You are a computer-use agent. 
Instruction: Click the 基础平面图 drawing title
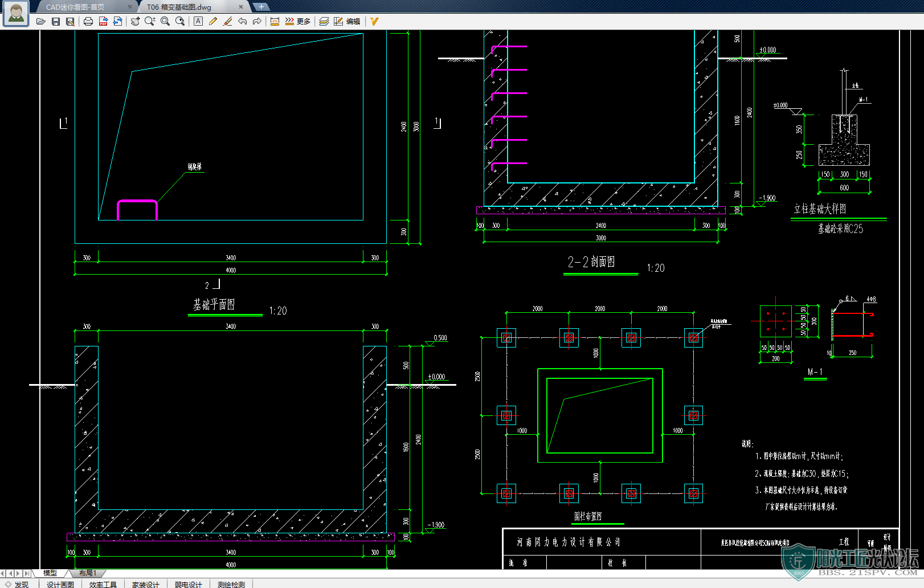(214, 304)
